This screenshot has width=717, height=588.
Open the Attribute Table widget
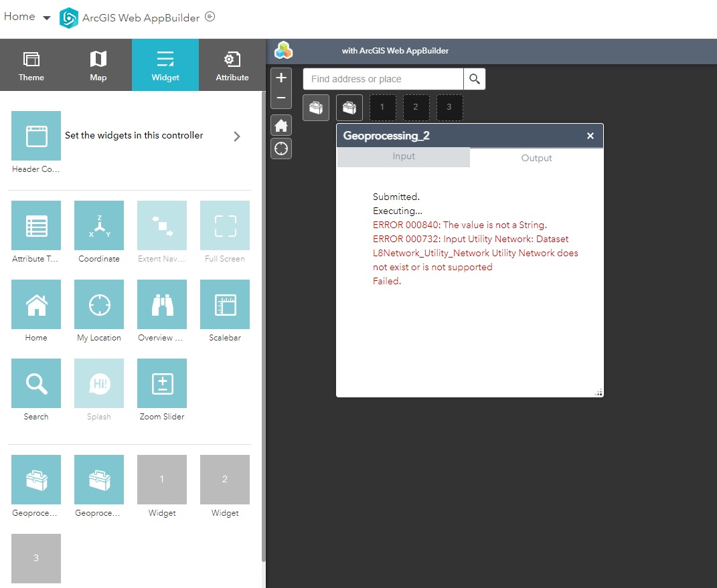coord(35,225)
